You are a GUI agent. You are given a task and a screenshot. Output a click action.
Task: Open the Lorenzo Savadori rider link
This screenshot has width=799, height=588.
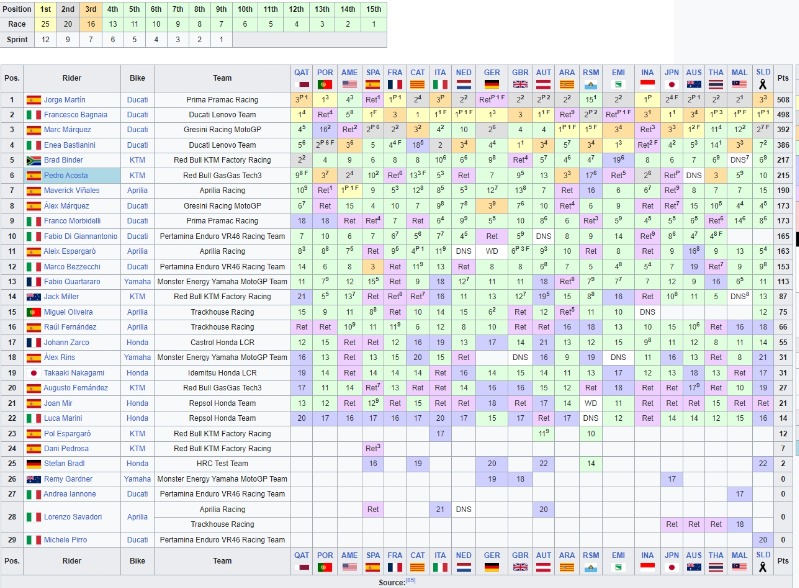pyautogui.click(x=73, y=517)
